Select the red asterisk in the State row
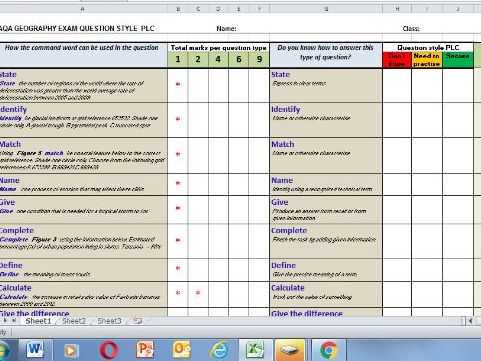The width and height of the screenshot is (481, 361). point(178,84)
